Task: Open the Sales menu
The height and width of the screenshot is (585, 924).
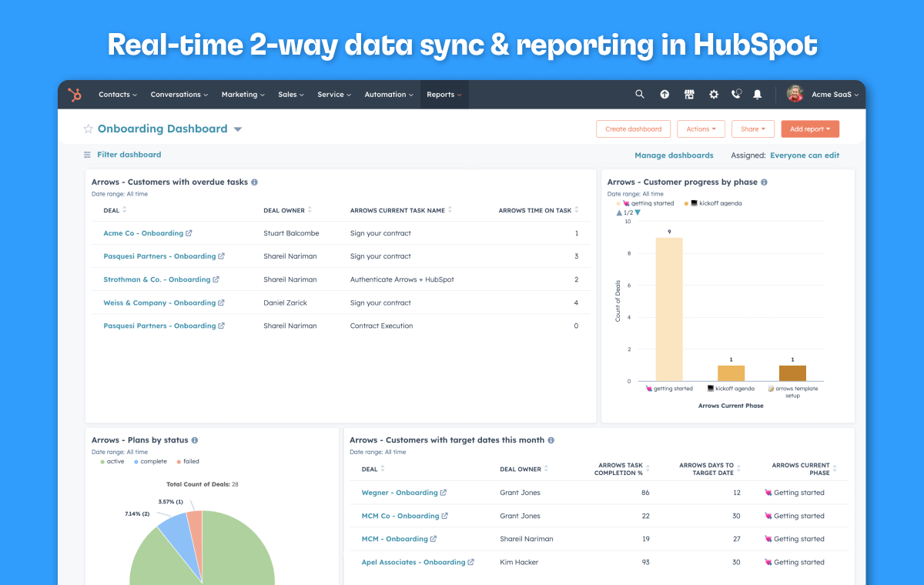Action: [291, 95]
